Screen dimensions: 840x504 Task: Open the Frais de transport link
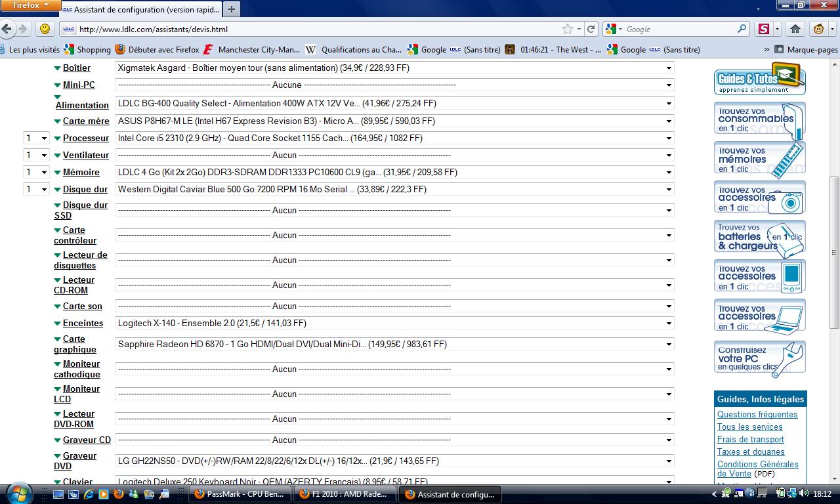point(750,440)
